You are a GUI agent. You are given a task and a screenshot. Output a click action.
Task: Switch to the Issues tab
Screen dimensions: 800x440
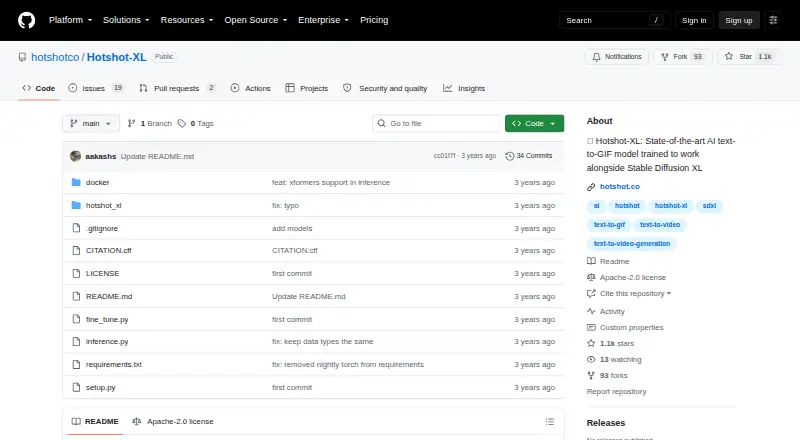[x=95, y=88]
